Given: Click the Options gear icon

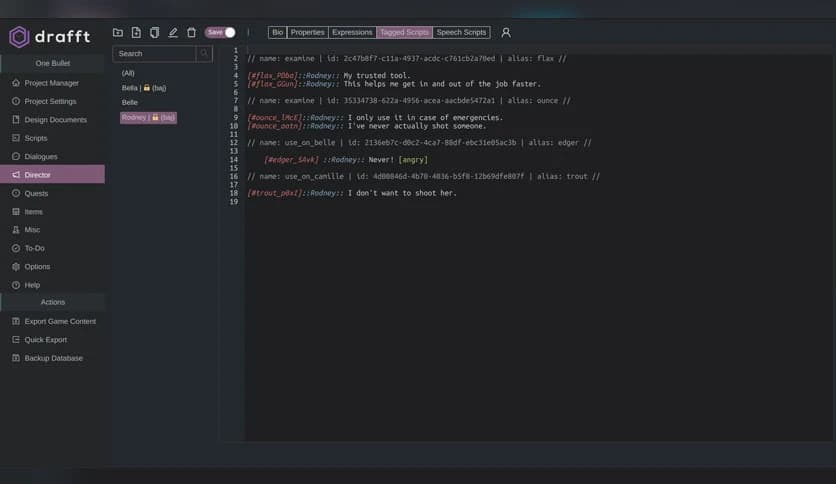Looking at the screenshot, I should [16, 267].
